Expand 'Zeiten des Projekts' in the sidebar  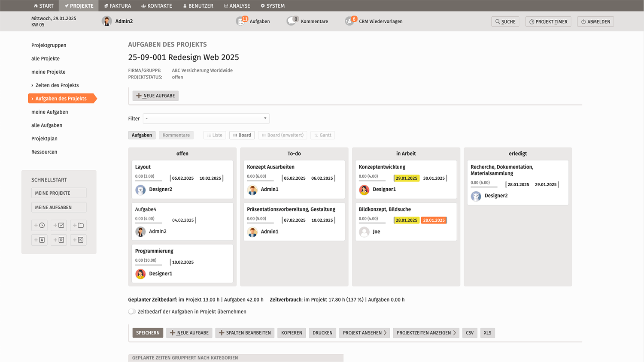click(x=57, y=85)
